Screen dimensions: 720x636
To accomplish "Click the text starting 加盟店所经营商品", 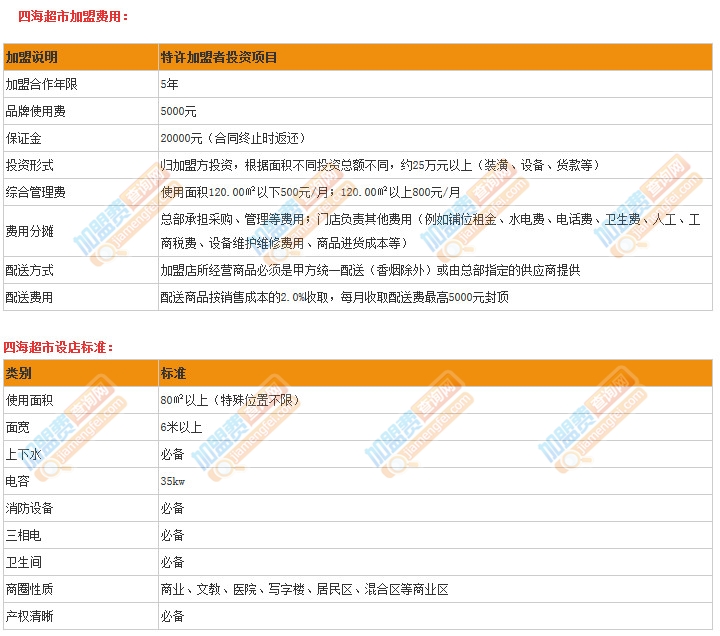I will point(371,270).
